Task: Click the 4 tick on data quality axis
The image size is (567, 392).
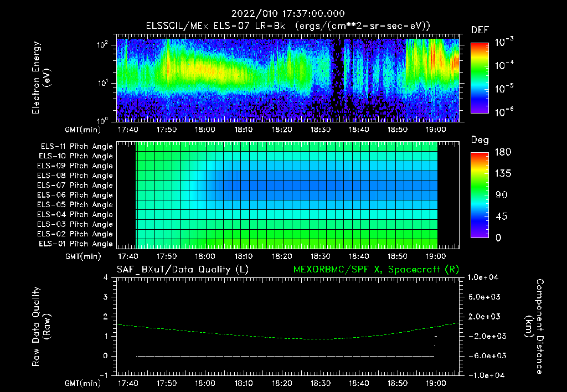Action: (106, 277)
